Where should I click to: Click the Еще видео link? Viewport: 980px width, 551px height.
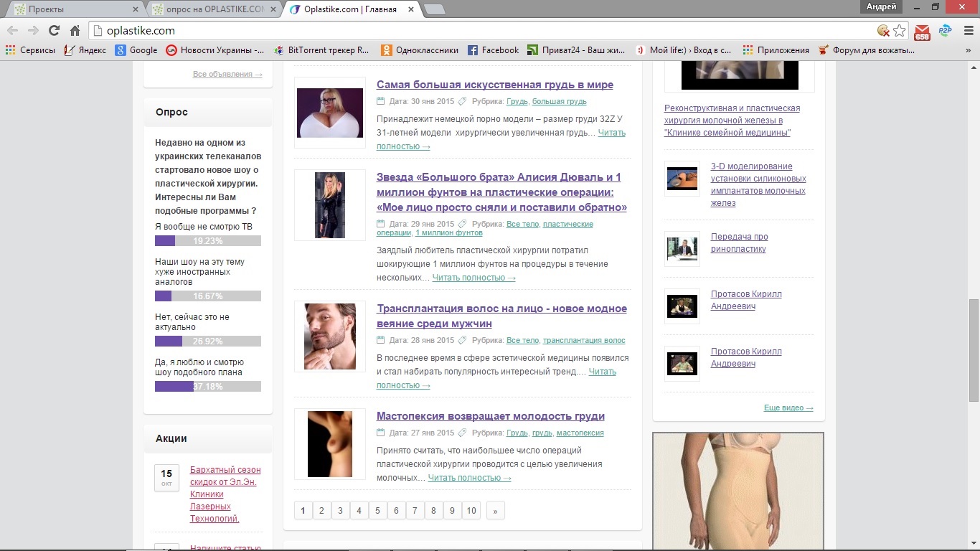point(788,408)
